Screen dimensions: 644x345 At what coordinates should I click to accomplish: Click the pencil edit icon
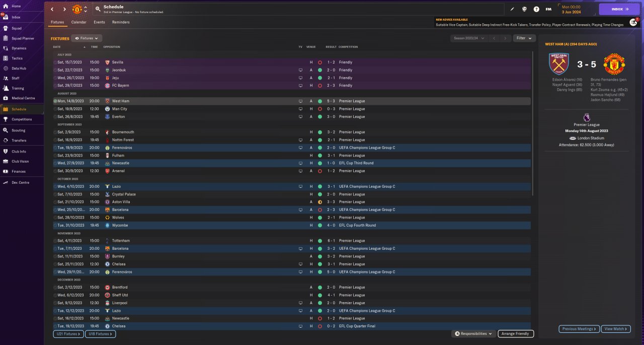512,9
